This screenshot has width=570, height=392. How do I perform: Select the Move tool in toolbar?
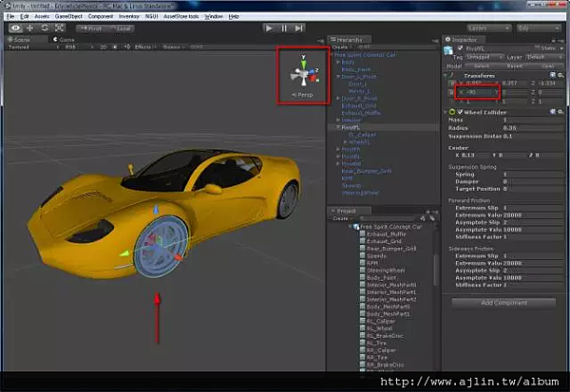click(31, 28)
